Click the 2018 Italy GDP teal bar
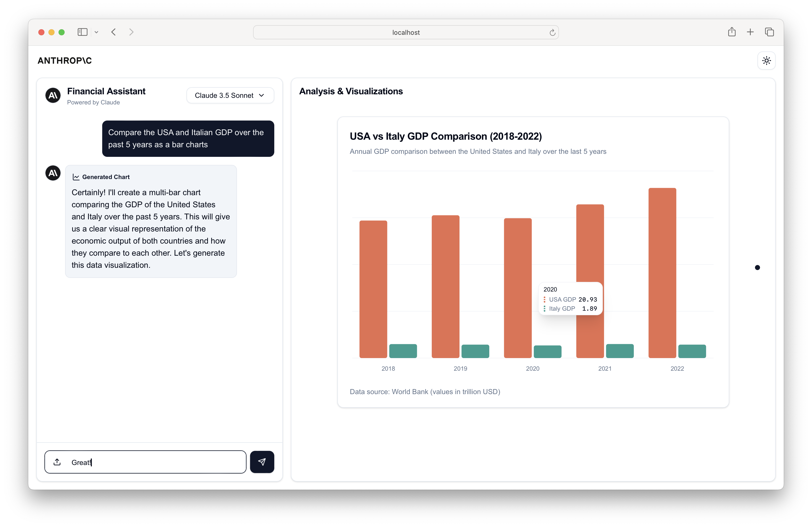The height and width of the screenshot is (527, 812). pos(403,351)
